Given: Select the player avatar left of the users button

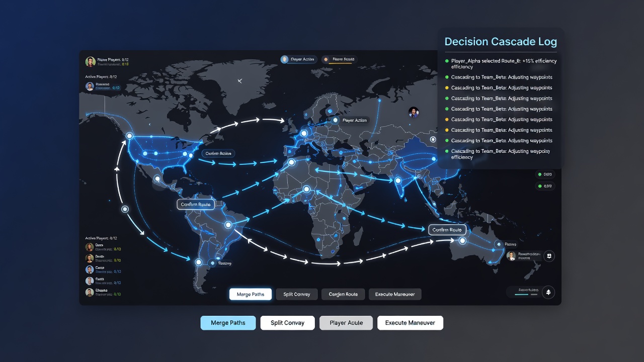Looking at the screenshot, I should 511,256.
